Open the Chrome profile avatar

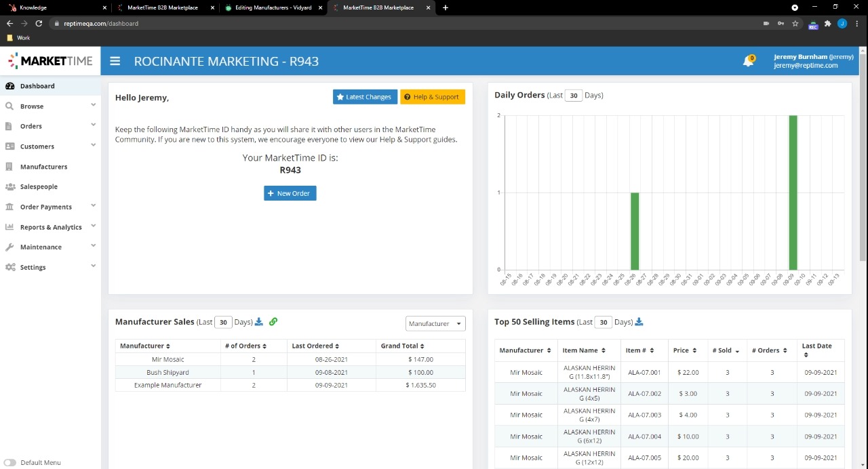click(x=842, y=23)
